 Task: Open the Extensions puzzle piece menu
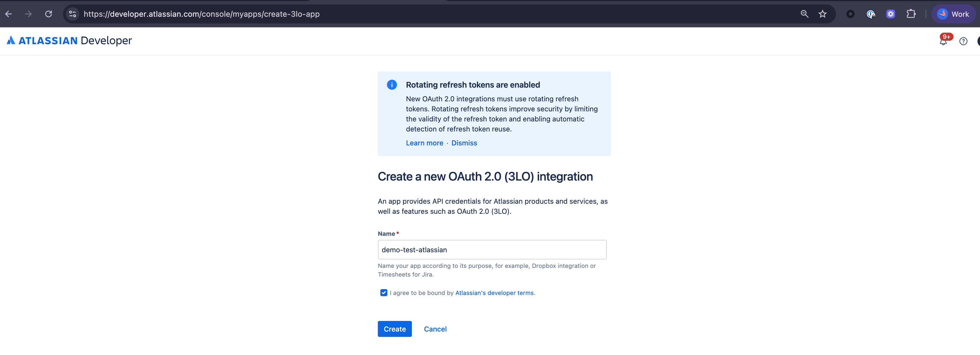(911, 14)
